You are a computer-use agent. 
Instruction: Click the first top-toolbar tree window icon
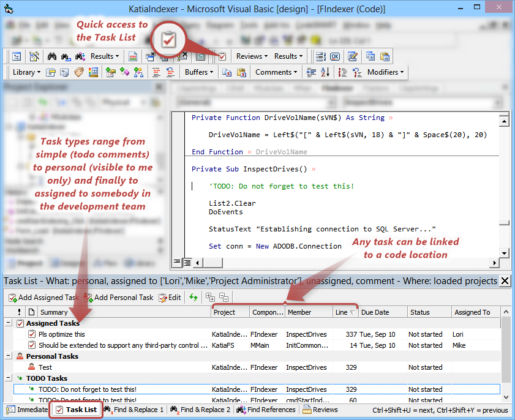pyautogui.click(x=17, y=56)
